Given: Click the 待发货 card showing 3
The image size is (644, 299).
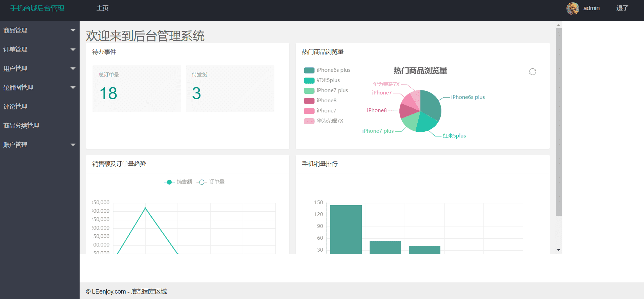Looking at the screenshot, I should [230, 89].
